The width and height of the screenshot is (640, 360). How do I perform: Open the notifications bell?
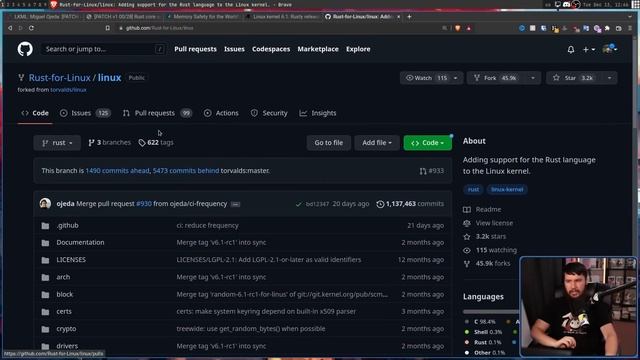click(x=571, y=49)
